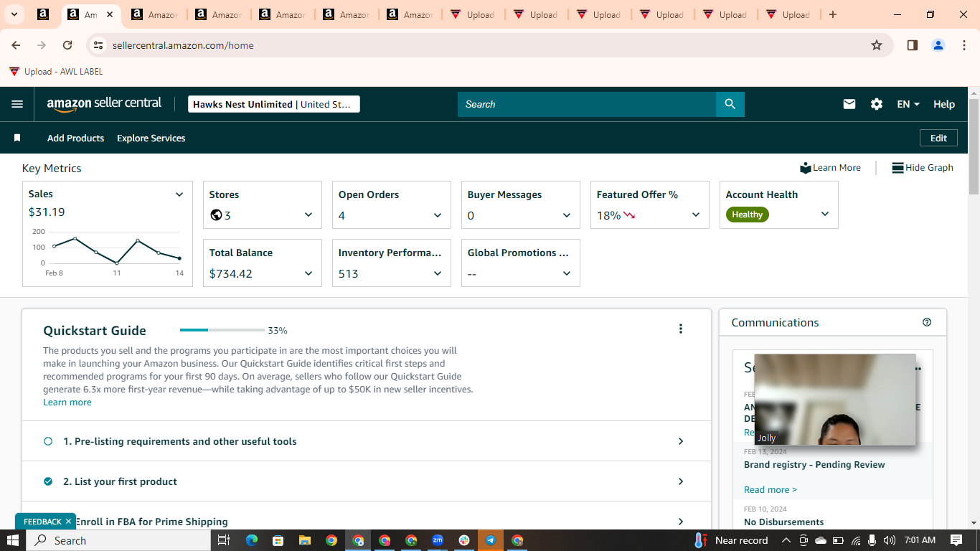Expand the Featured Offer % dropdown
The width and height of the screenshot is (980, 551).
pos(696,215)
